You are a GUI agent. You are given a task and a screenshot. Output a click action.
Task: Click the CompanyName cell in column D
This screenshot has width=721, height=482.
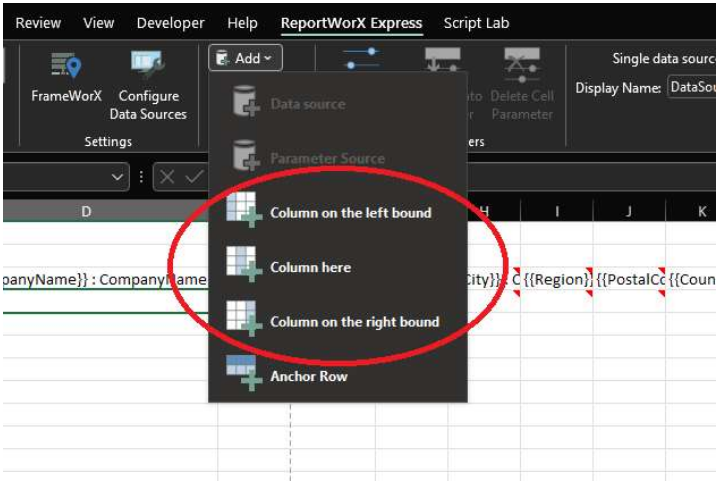point(106,279)
